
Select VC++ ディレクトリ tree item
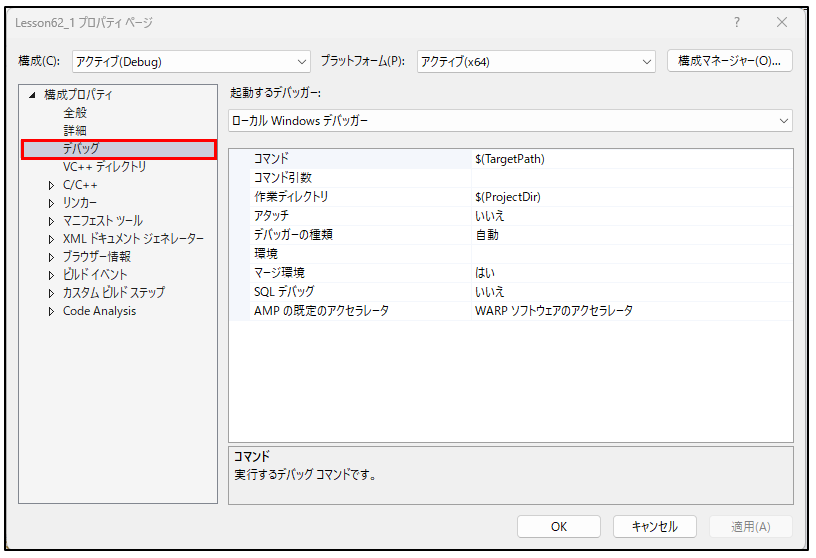(104, 167)
